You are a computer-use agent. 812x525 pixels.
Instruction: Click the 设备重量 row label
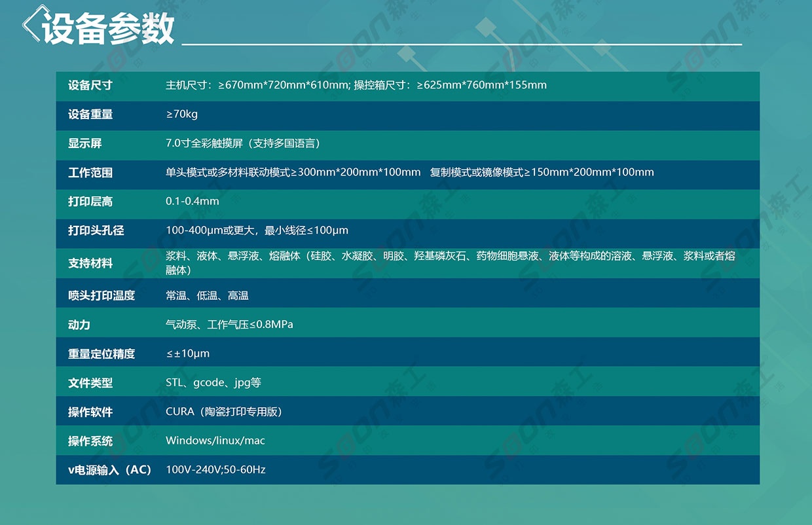pyautogui.click(x=90, y=115)
